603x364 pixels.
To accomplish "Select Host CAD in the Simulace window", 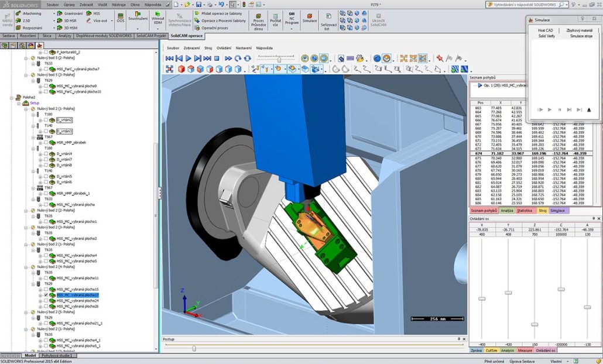I will [545, 30].
